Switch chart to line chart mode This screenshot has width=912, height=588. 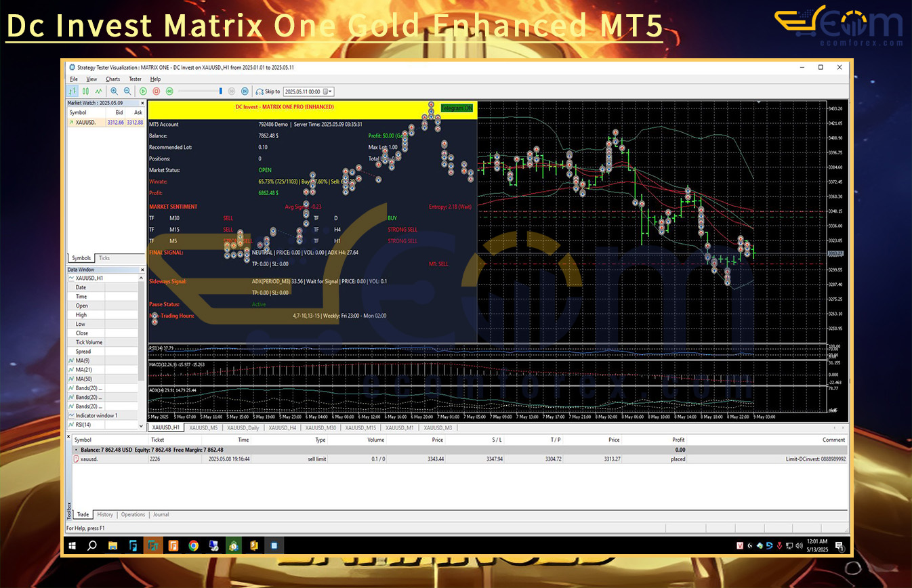click(99, 91)
